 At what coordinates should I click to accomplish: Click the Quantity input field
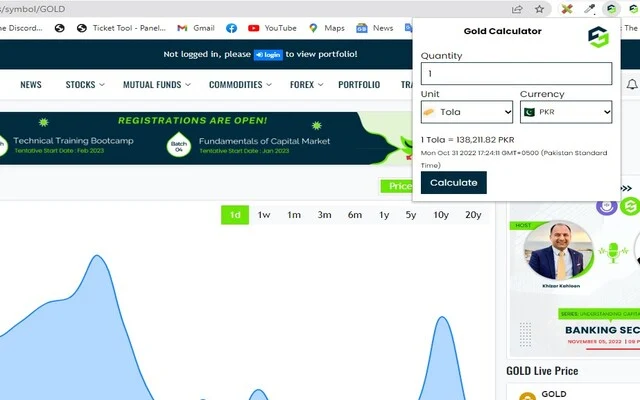pyautogui.click(x=516, y=73)
